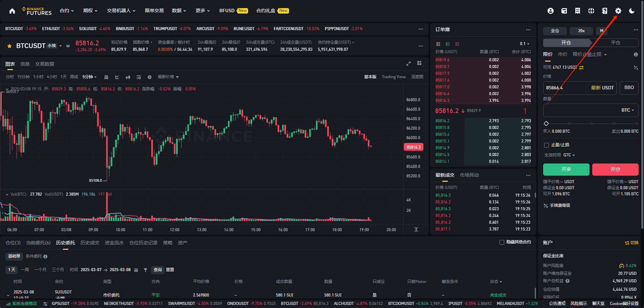The height and width of the screenshot is (308, 644).
Task: Open chart settings gear in chart toolbar
Action: tap(150, 77)
